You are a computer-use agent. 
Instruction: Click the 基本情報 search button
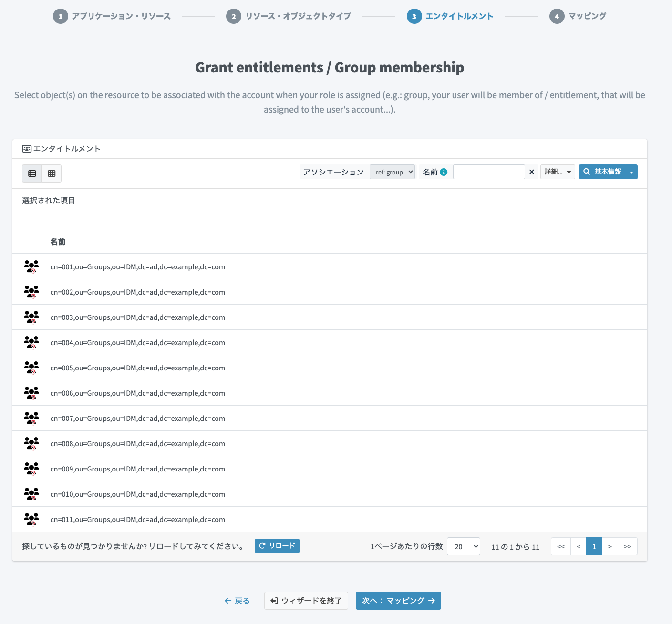602,172
